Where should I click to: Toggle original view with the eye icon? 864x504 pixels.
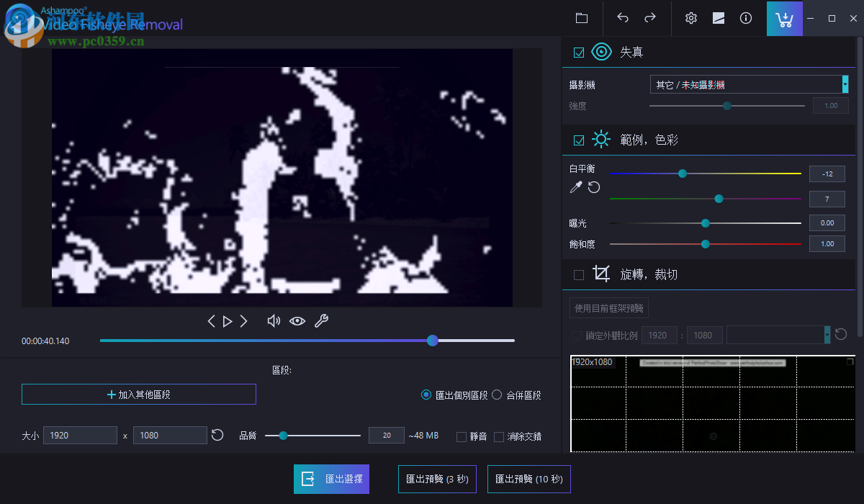point(297,321)
